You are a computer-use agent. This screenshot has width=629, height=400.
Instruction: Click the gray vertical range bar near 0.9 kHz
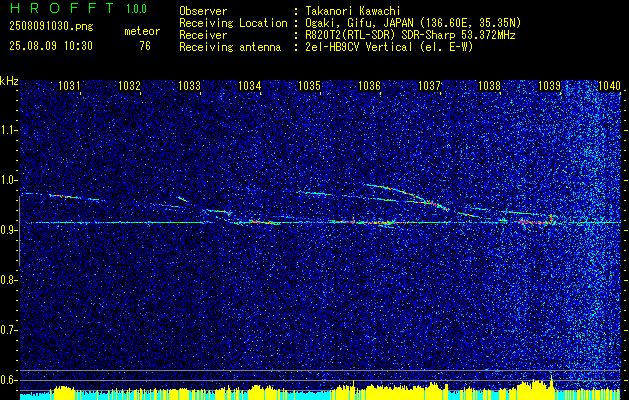pos(19,231)
